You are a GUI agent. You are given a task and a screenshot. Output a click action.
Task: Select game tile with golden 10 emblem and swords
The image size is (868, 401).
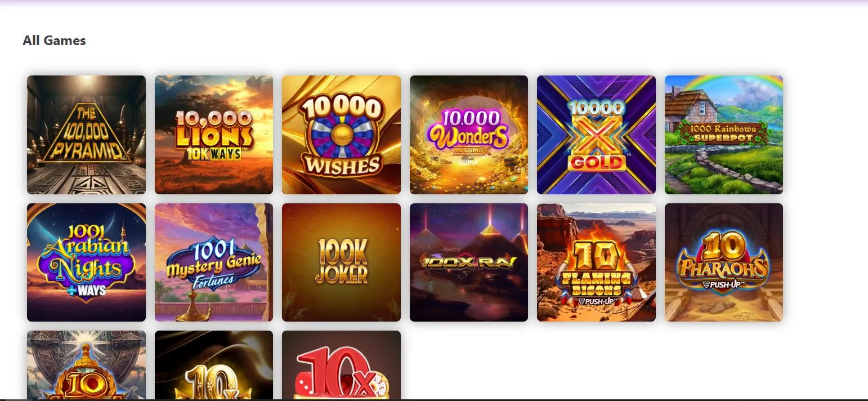pyautogui.click(x=86, y=365)
